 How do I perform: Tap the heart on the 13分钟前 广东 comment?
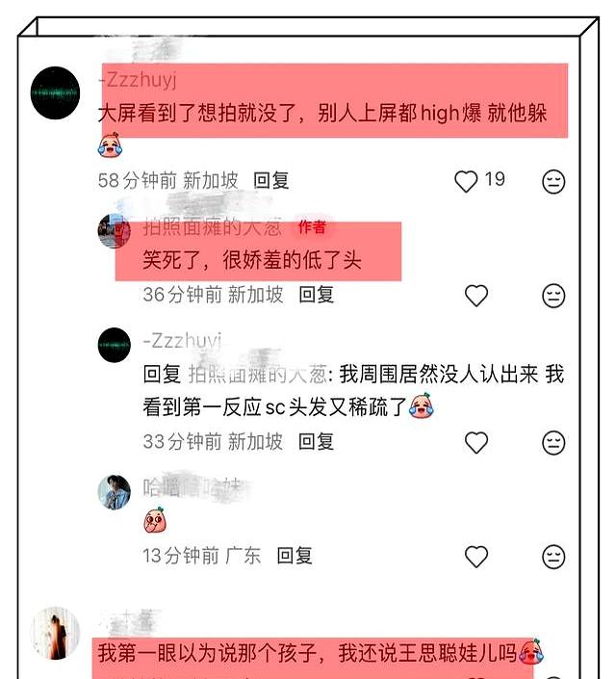click(x=476, y=556)
